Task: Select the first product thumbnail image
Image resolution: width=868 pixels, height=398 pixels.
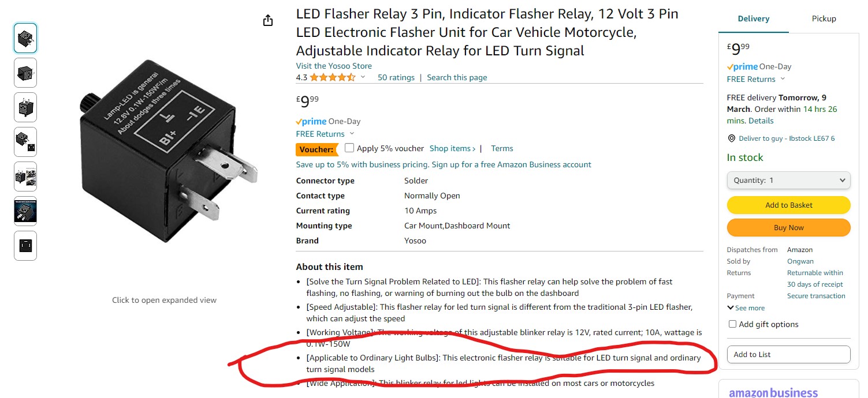Action: (25, 38)
